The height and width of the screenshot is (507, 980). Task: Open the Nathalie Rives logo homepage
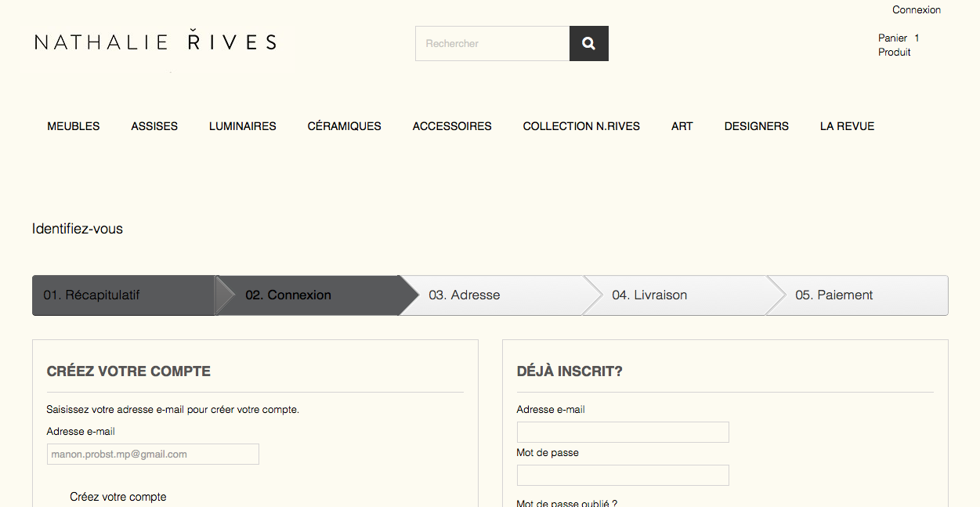[x=156, y=42]
